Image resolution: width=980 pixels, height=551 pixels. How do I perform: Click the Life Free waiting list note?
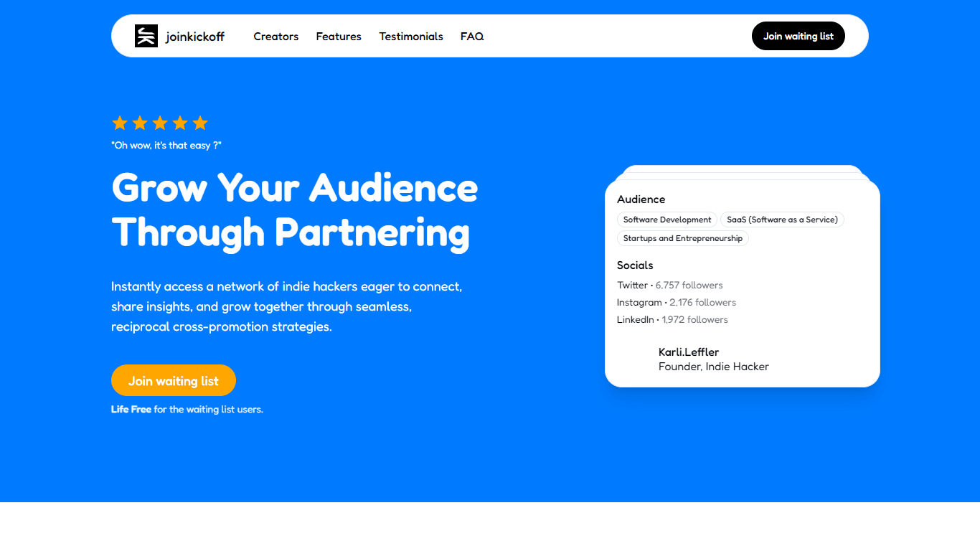[x=187, y=410]
